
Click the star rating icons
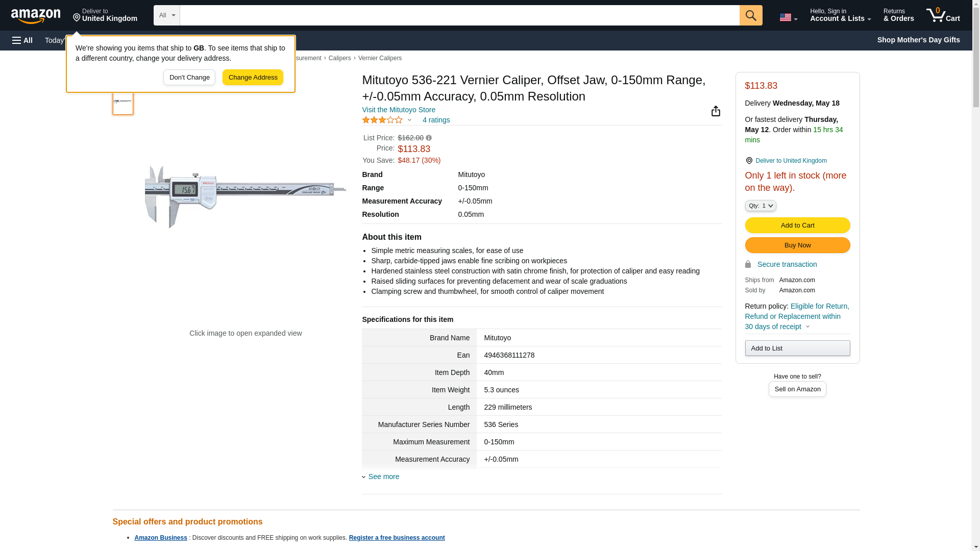[382, 120]
